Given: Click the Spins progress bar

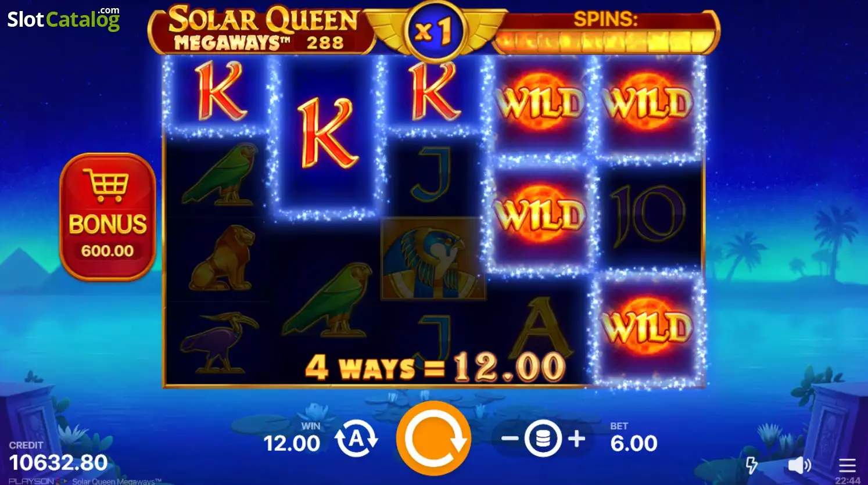Looking at the screenshot, I should 605,41.
